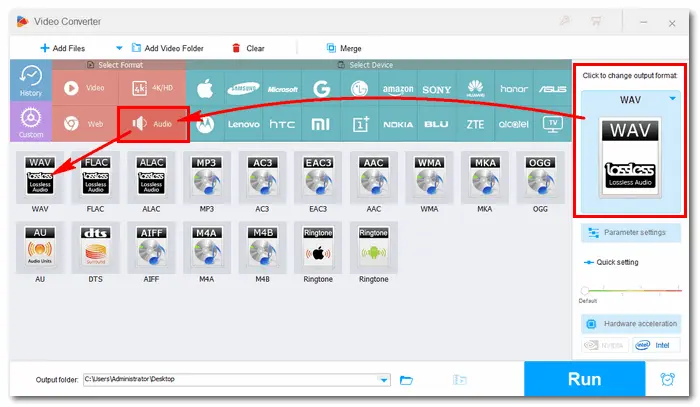Screen dimensions: 700x407
Task: Pick the ALAC audio format
Action: [151, 177]
